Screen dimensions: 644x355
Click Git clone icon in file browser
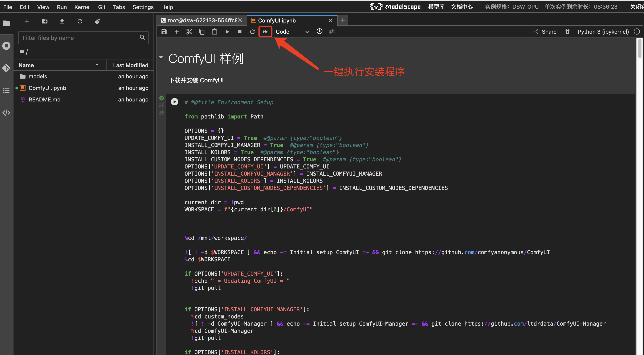point(98,21)
